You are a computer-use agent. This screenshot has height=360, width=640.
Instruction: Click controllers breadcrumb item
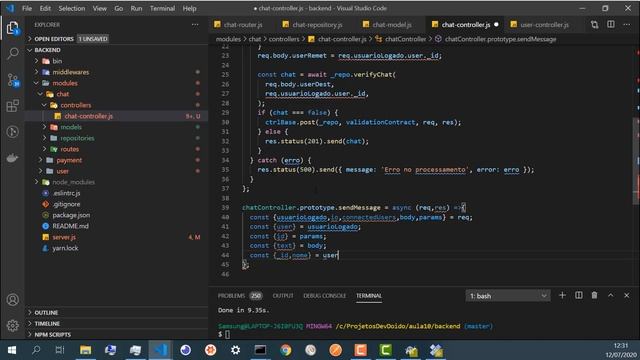click(x=284, y=39)
